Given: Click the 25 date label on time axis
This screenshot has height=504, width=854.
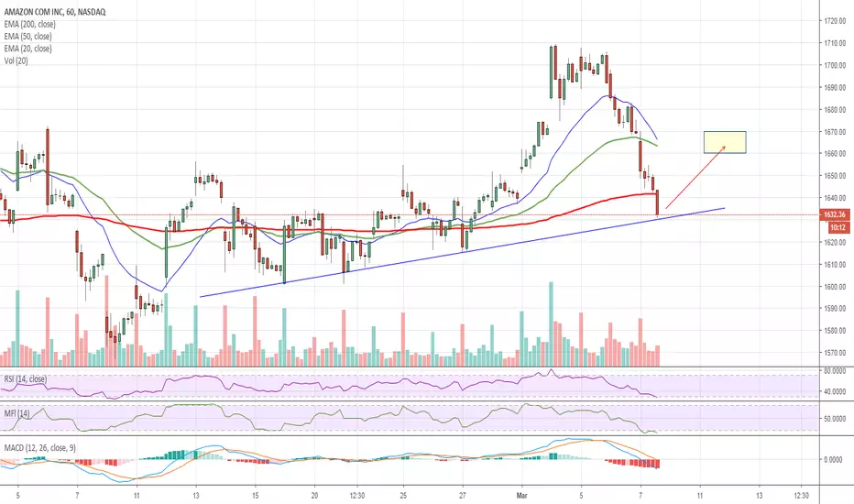Looking at the screenshot, I should (403, 496).
